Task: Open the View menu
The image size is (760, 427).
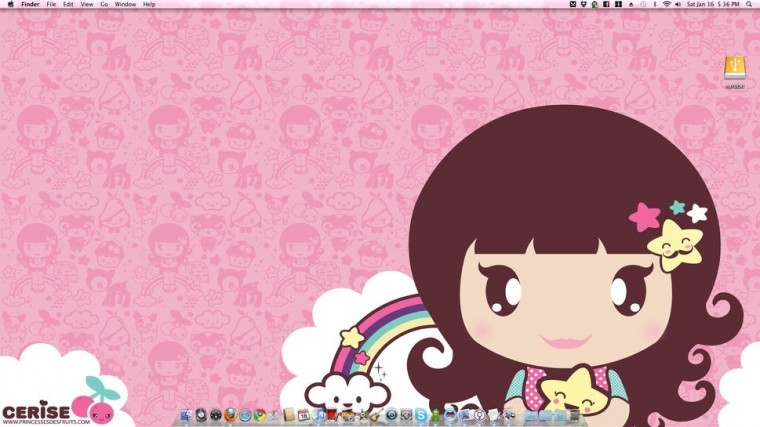Action: coord(87,4)
